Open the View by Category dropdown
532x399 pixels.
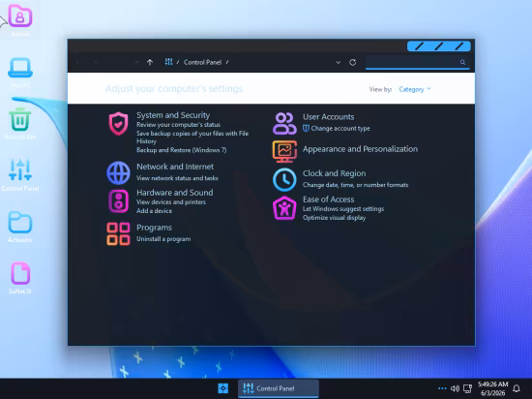point(415,89)
